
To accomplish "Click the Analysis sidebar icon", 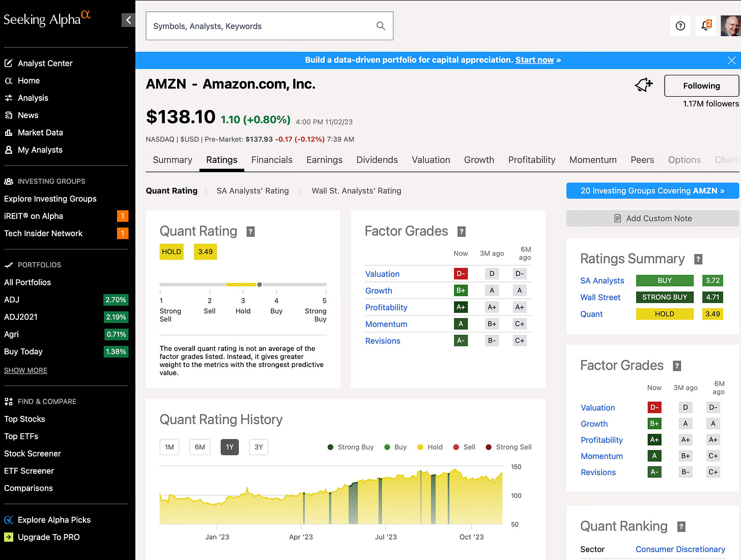I will pyautogui.click(x=9, y=98).
